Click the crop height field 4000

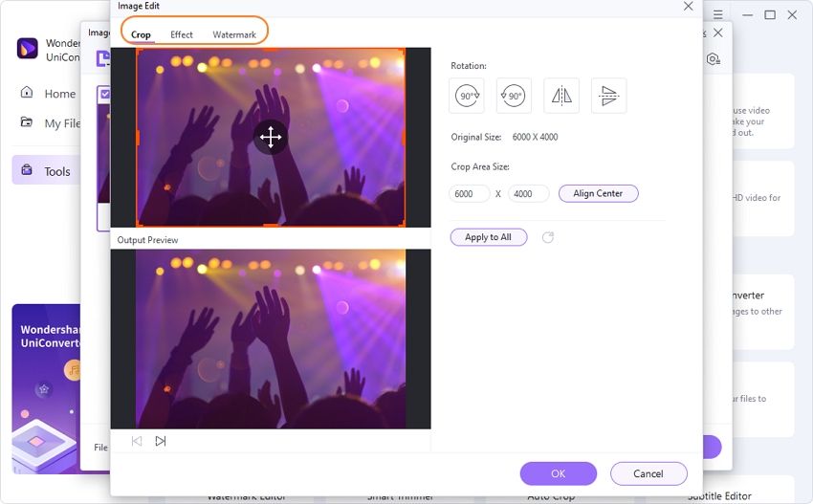[528, 193]
